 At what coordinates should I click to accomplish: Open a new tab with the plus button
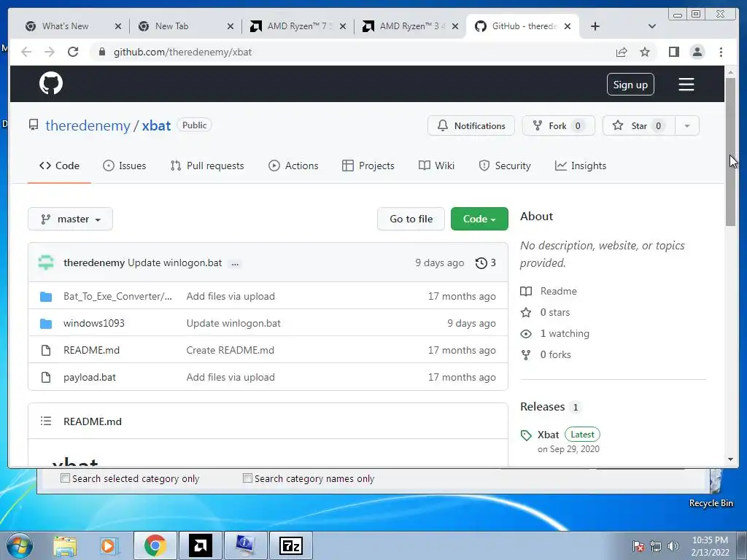[x=595, y=26]
